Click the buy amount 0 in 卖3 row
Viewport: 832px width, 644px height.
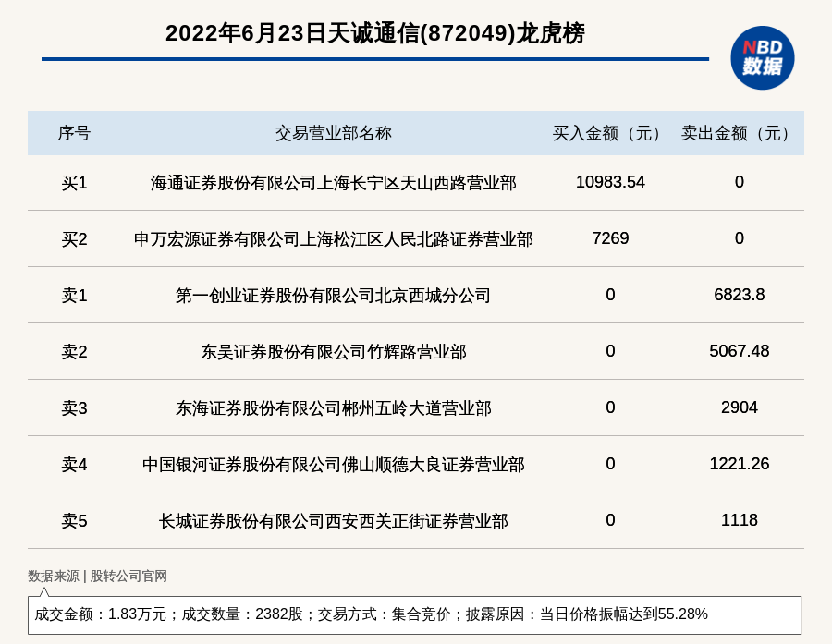[x=610, y=407]
